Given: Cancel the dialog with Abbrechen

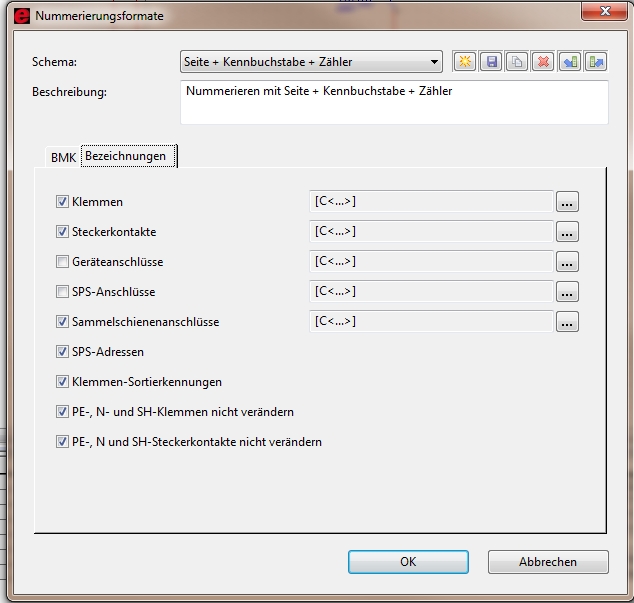Looking at the screenshot, I should (x=548, y=562).
